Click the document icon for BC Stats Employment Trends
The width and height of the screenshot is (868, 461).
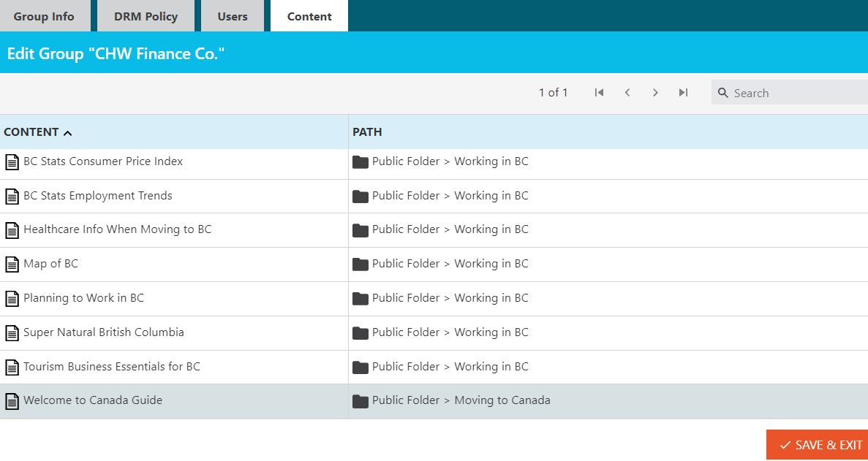12,197
